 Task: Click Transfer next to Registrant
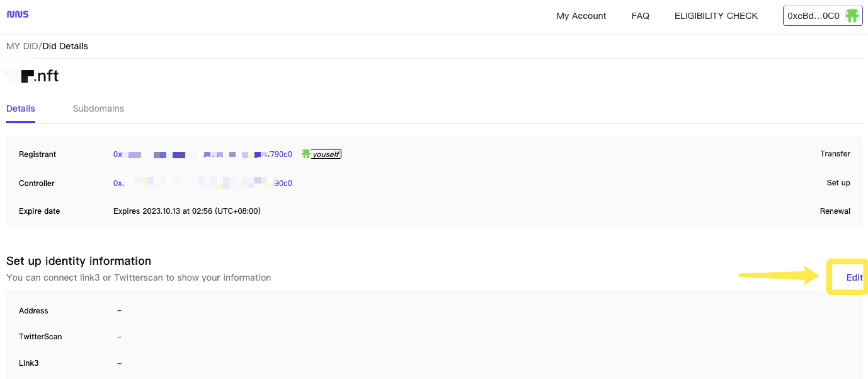835,154
